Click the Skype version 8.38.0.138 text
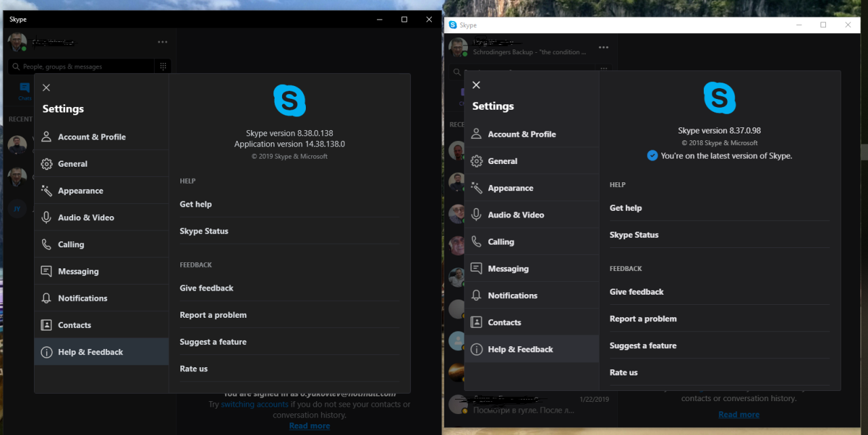 [x=290, y=133]
